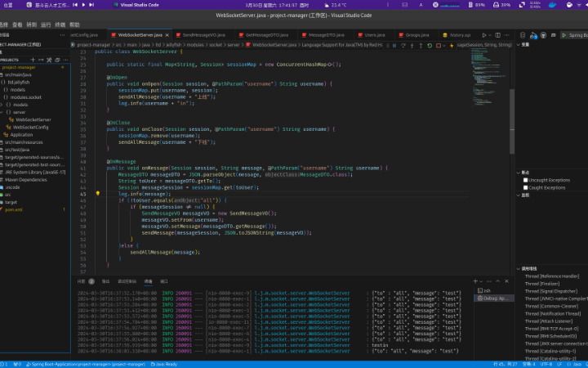Run Java with the editor play icon
Viewport: 588px width, 368px height.
pyautogui.click(x=483, y=35)
